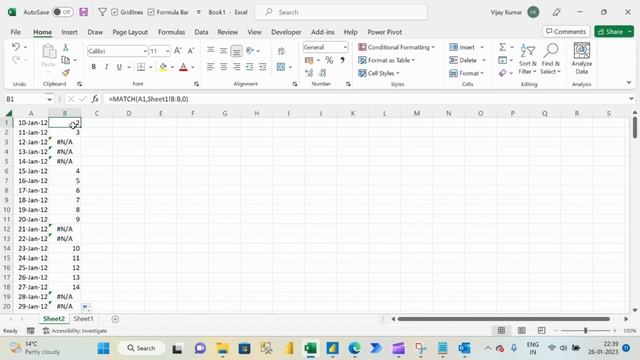Click the Undo icon
Screen dimensions: 640x360
click(16, 47)
